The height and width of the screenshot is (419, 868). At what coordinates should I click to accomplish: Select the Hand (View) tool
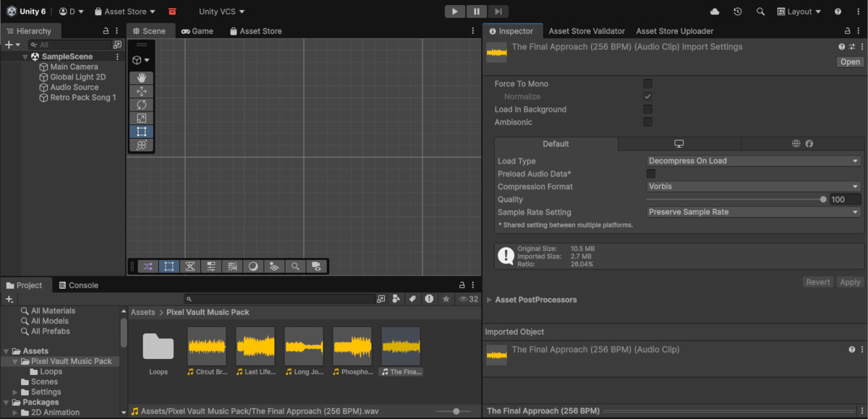pyautogui.click(x=142, y=78)
